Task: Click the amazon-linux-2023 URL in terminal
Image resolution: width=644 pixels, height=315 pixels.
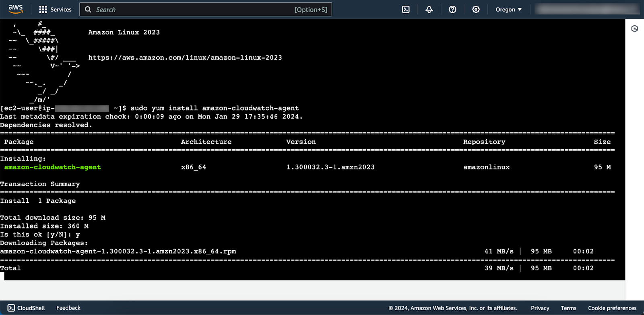Action: click(x=185, y=58)
